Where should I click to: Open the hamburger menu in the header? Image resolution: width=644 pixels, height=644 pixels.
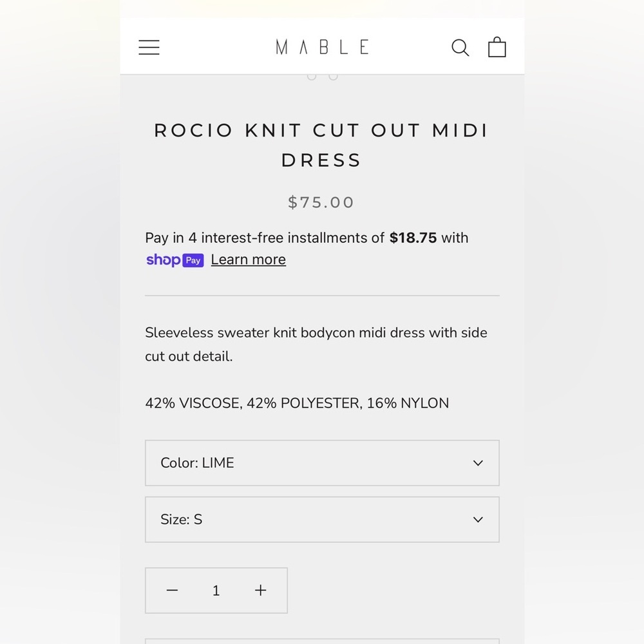tap(149, 46)
